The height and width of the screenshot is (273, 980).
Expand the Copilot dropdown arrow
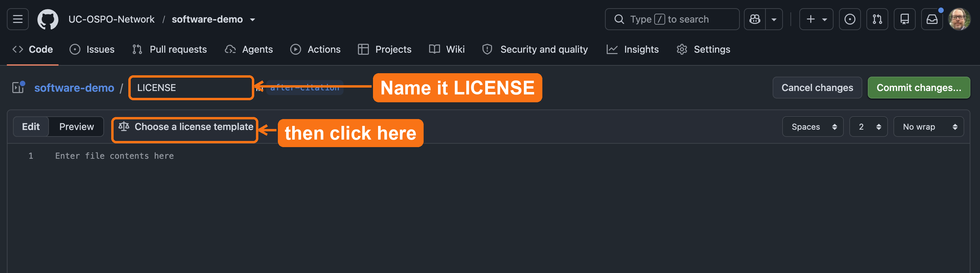(774, 19)
